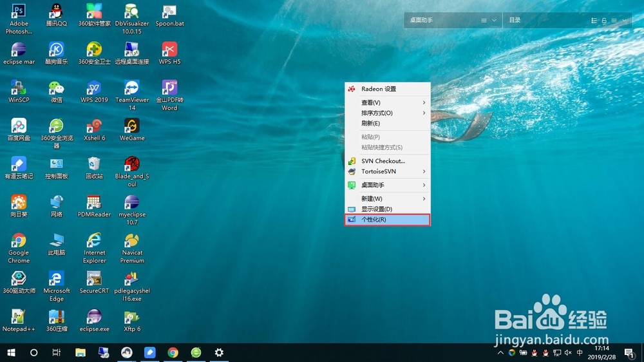
Task: Open the Windows Start menu
Action: pos(11,352)
